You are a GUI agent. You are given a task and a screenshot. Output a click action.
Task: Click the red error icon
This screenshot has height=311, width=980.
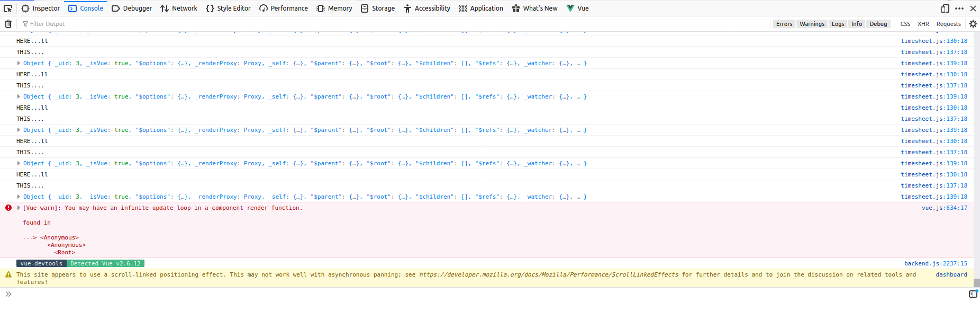tap(8, 208)
